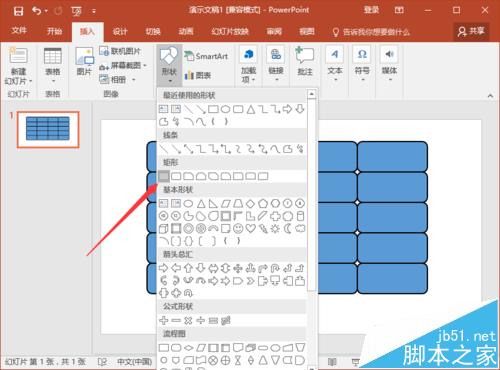Image resolution: width=500 pixels, height=370 pixels.
Task: Choose Multiply sign in 公式形状 section
Action: [x=188, y=320]
